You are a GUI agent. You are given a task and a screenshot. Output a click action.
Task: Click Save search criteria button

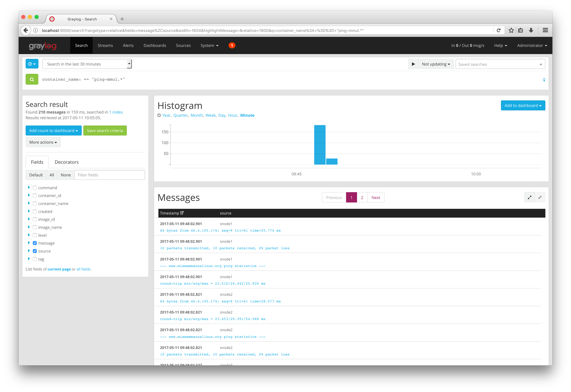pyautogui.click(x=105, y=131)
